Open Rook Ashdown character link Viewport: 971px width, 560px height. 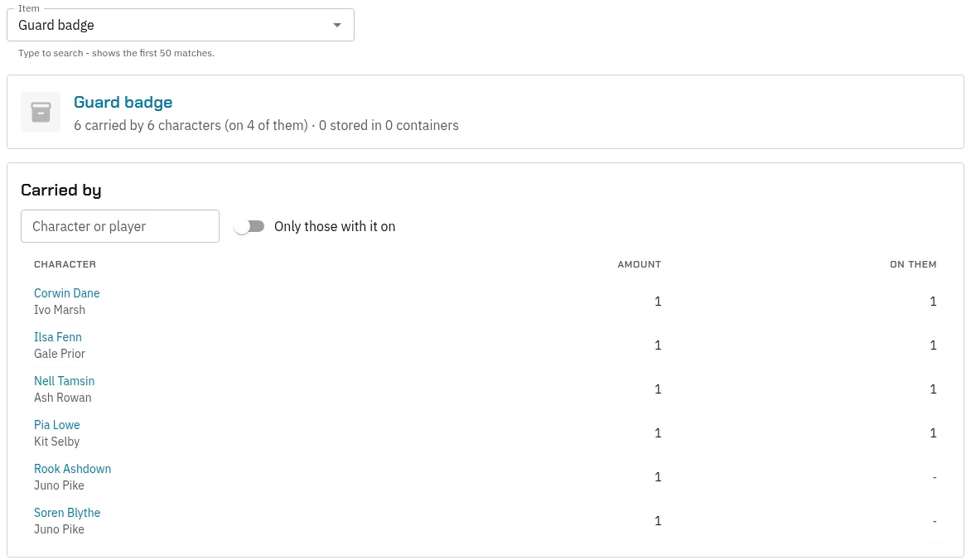click(72, 469)
